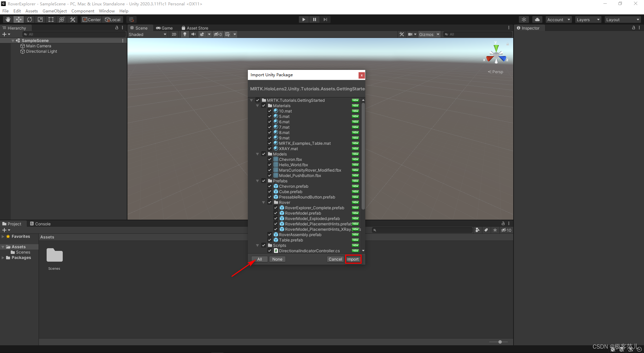Uncheck MRTK.Tutorials.GettingStarted root folder

coord(258,100)
